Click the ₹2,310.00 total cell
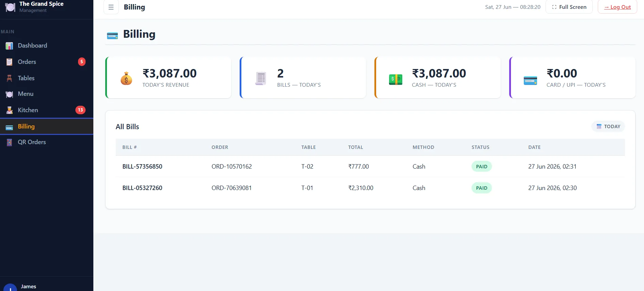644x291 pixels. coord(361,188)
